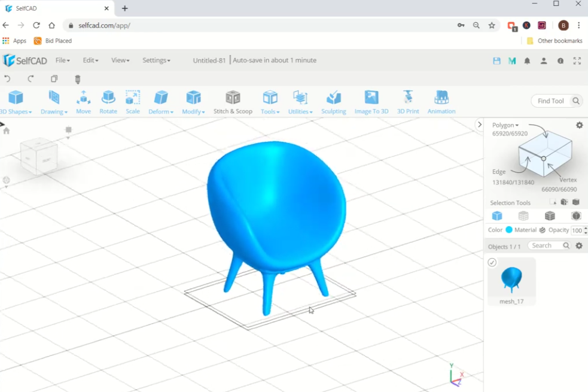Collapse the right side panel arrow
Screen dimensions: 588x392
(479, 124)
